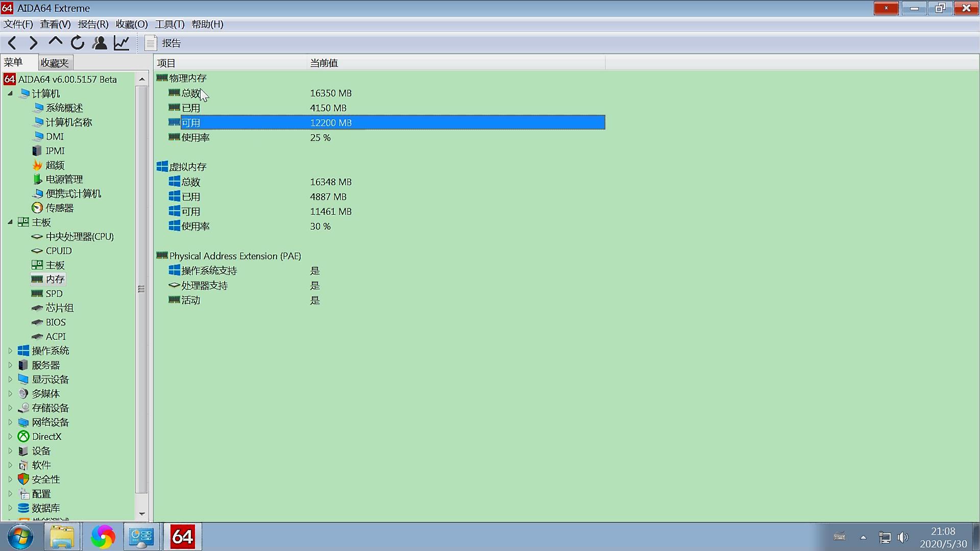The width and height of the screenshot is (980, 551).
Task: Click the 主页 (Home) navigation button
Action: [56, 43]
